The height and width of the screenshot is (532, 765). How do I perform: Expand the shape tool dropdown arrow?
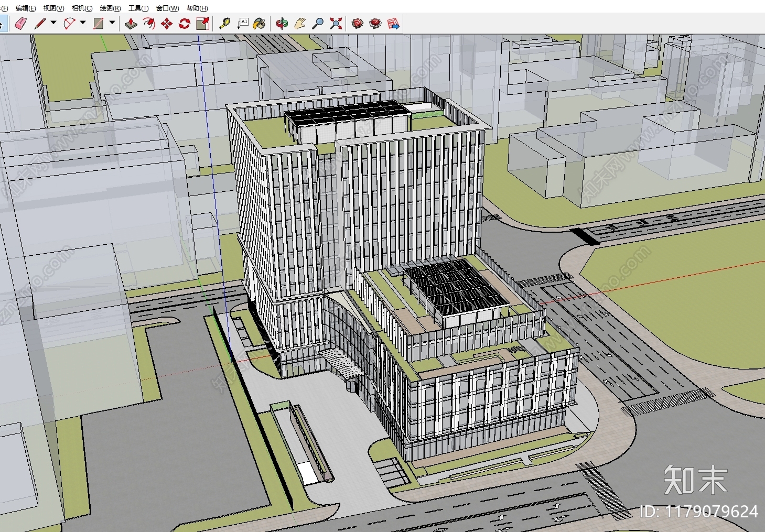112,23
